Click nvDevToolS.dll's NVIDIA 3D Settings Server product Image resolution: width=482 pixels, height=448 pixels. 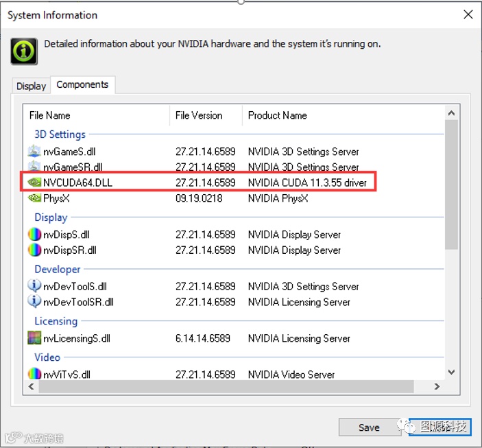[x=303, y=287]
